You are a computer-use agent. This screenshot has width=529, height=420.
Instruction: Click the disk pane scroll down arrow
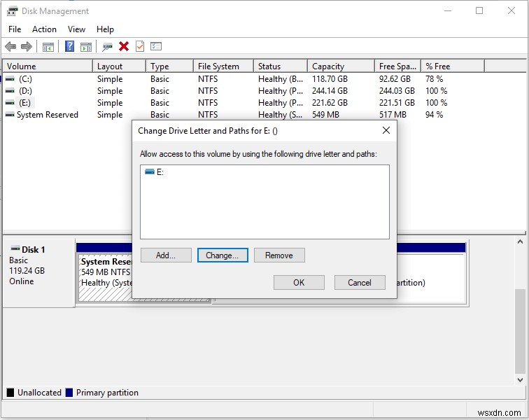click(x=520, y=380)
